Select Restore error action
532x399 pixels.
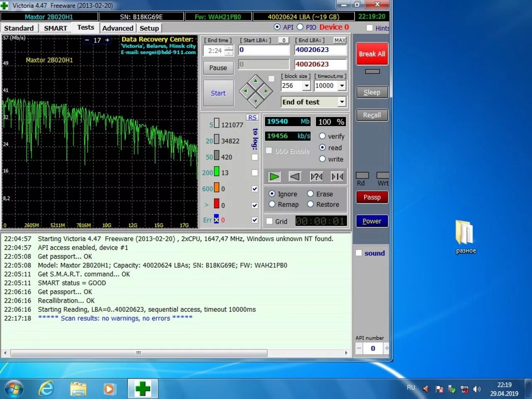click(310, 204)
